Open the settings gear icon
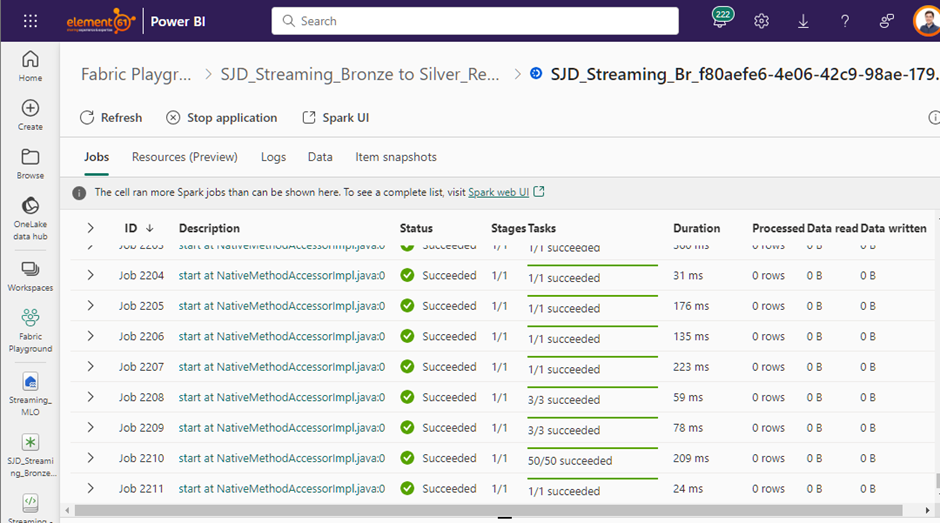 click(761, 21)
